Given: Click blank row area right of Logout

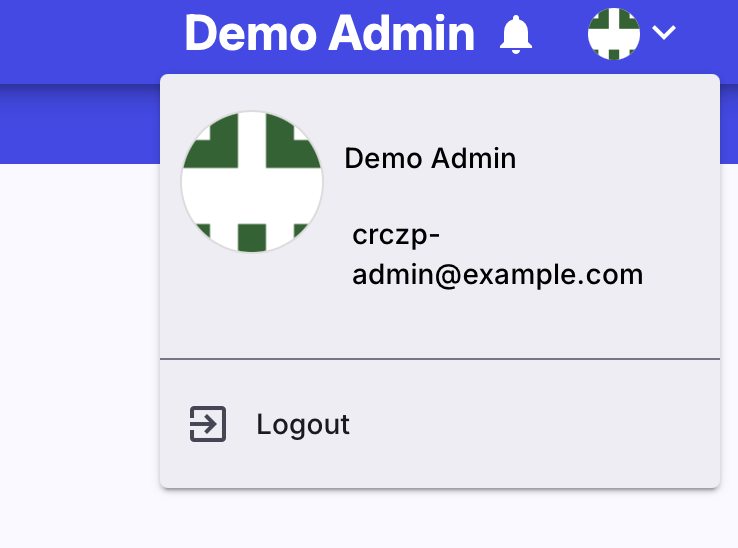Looking at the screenshot, I should [532, 425].
